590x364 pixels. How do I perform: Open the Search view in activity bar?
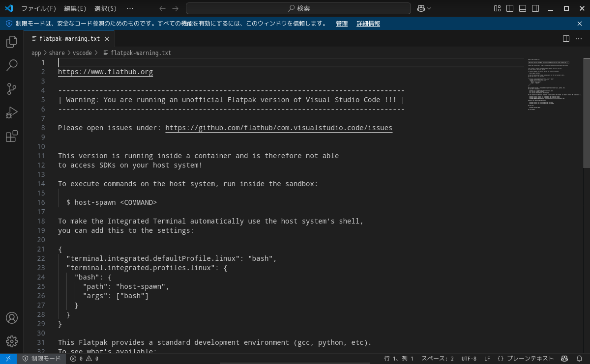[12, 65]
